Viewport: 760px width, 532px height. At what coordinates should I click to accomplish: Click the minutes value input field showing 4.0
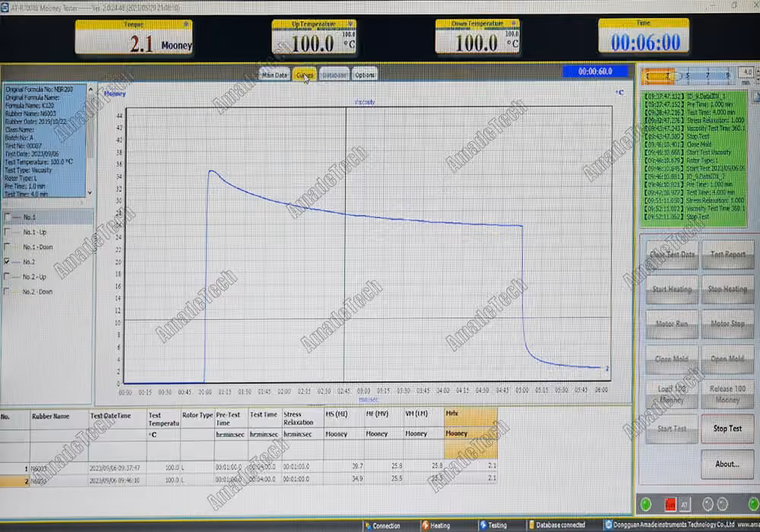pyautogui.click(x=747, y=72)
